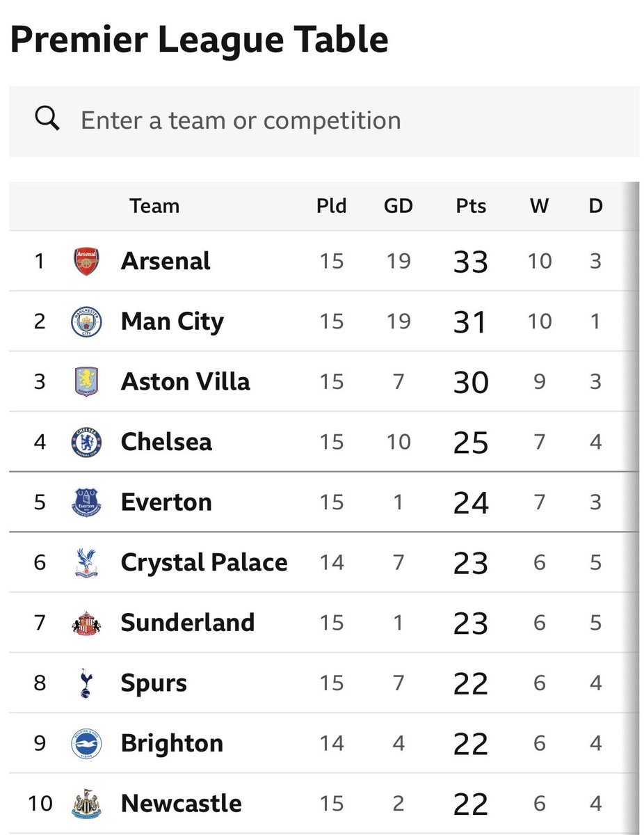
Task: Click the Brighton club crest
Action: tap(87, 742)
